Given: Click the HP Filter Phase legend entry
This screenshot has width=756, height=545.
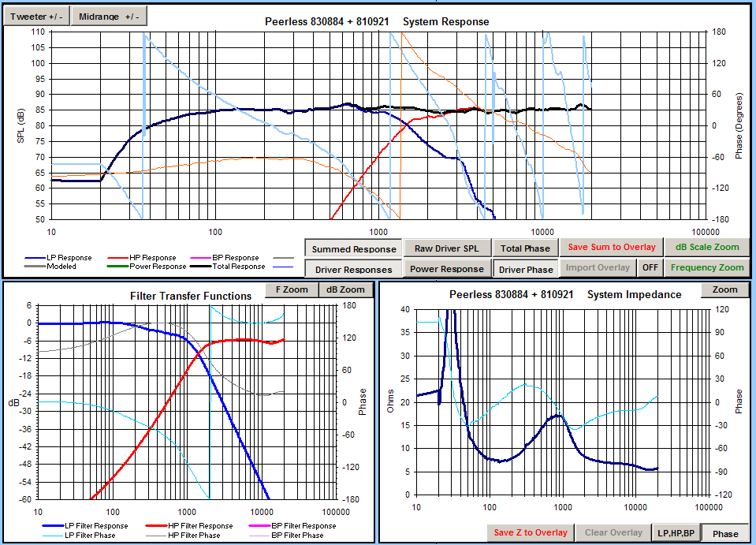Looking at the screenshot, I should (x=183, y=536).
